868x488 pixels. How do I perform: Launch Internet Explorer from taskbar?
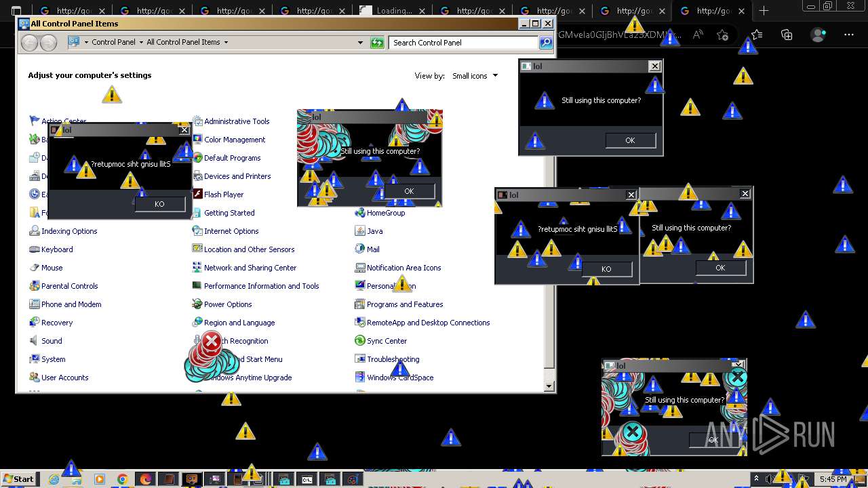(x=54, y=479)
